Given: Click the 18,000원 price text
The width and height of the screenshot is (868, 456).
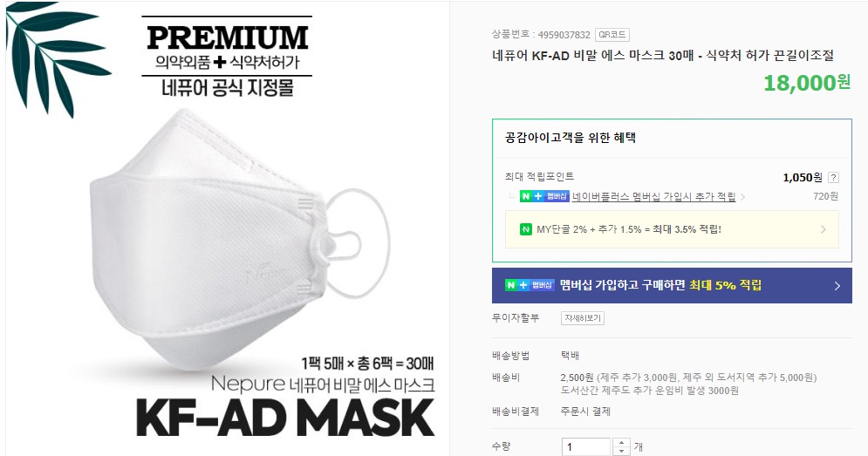Looking at the screenshot, I should coord(807,83).
